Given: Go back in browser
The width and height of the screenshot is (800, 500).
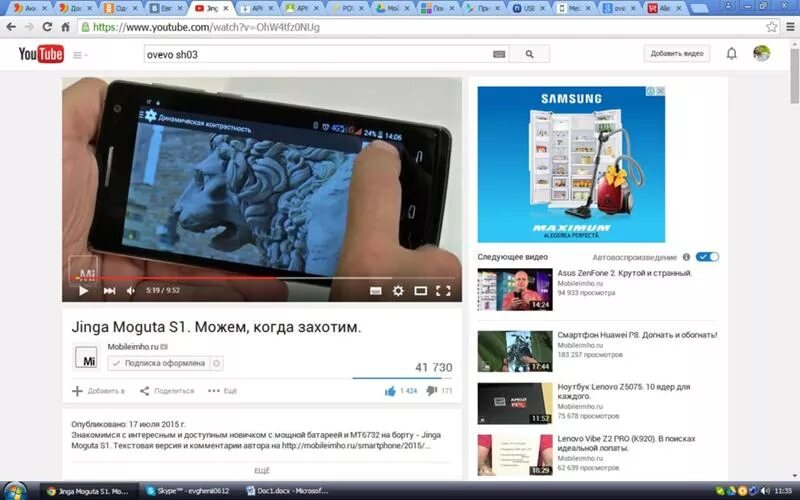Looking at the screenshot, I should [11, 27].
